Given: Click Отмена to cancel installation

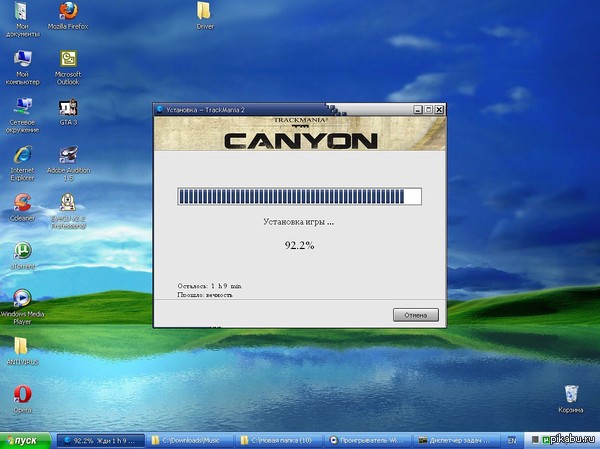Looking at the screenshot, I should 416,315.
